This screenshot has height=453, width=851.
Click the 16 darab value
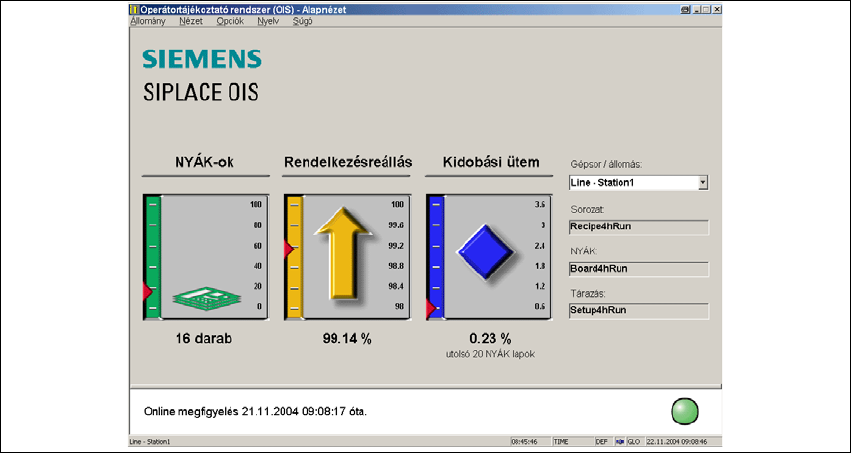pos(204,339)
